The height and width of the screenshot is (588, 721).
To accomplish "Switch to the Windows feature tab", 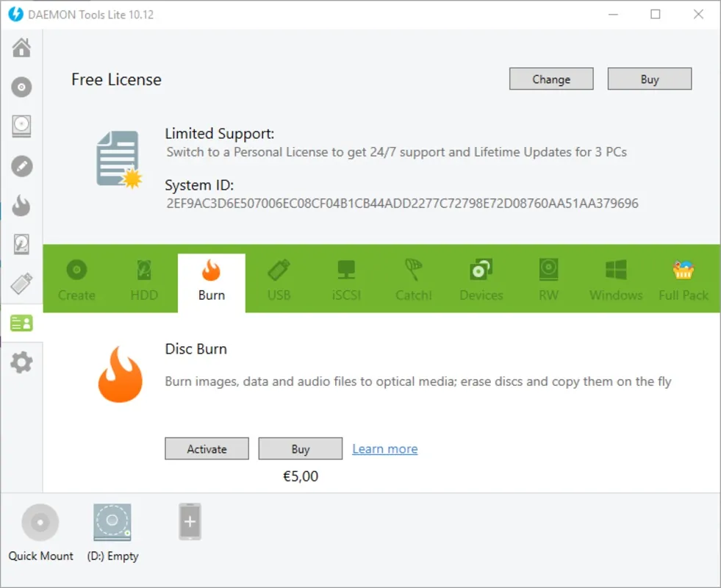I will 616,279.
